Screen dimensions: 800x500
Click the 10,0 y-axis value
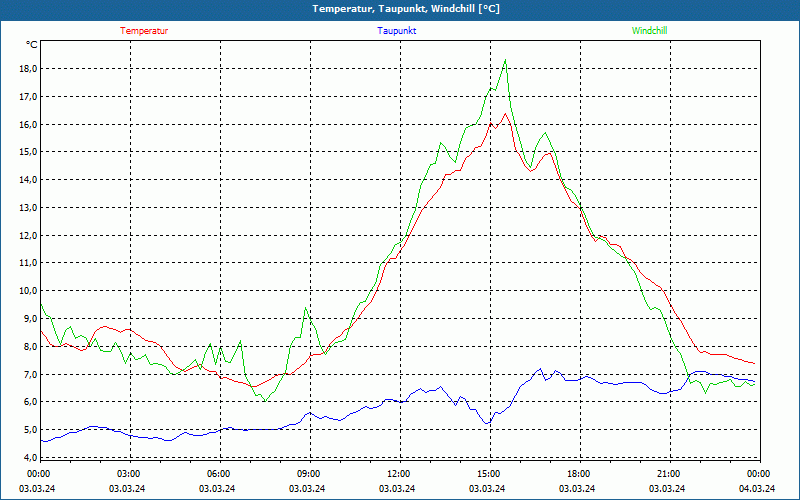point(28,291)
